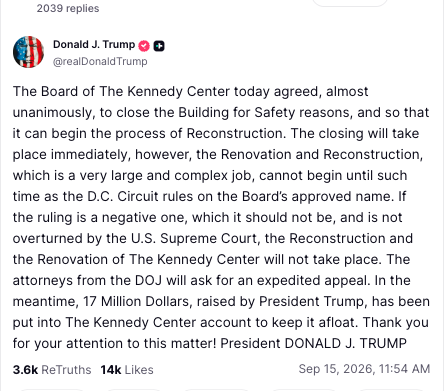View the 2039 replies thread
This screenshot has height=391, width=445.
pyautogui.click(x=68, y=8)
